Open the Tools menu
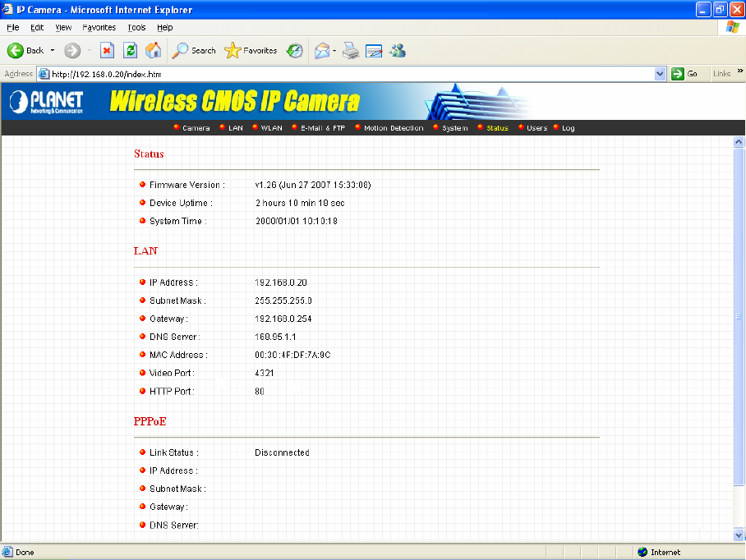 (136, 27)
